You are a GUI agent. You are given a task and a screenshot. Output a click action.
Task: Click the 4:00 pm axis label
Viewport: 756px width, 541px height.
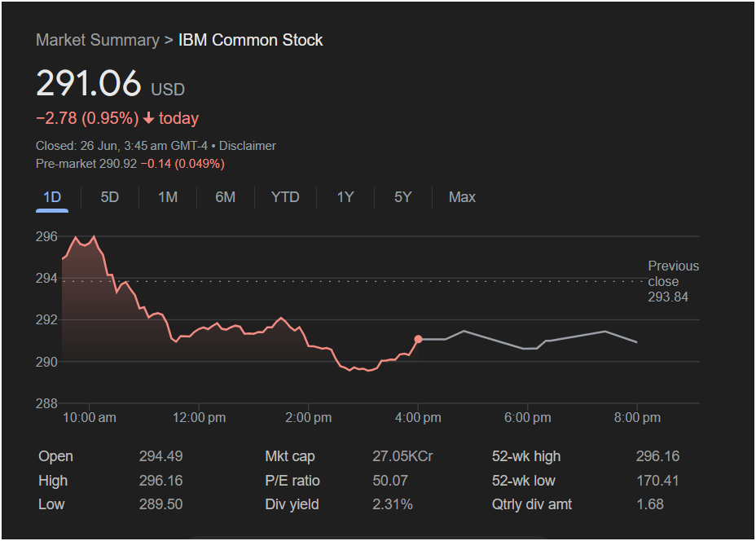click(418, 417)
